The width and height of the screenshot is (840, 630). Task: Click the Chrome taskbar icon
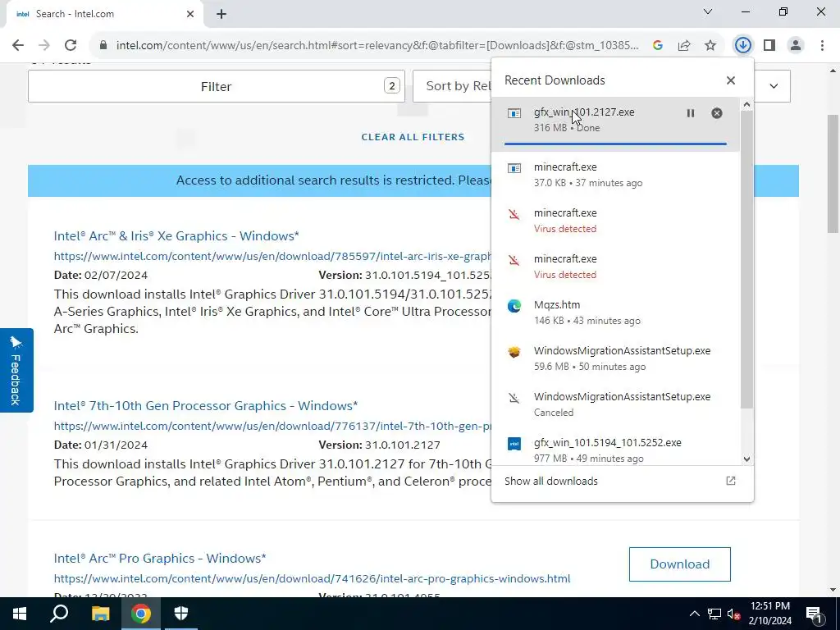141,614
